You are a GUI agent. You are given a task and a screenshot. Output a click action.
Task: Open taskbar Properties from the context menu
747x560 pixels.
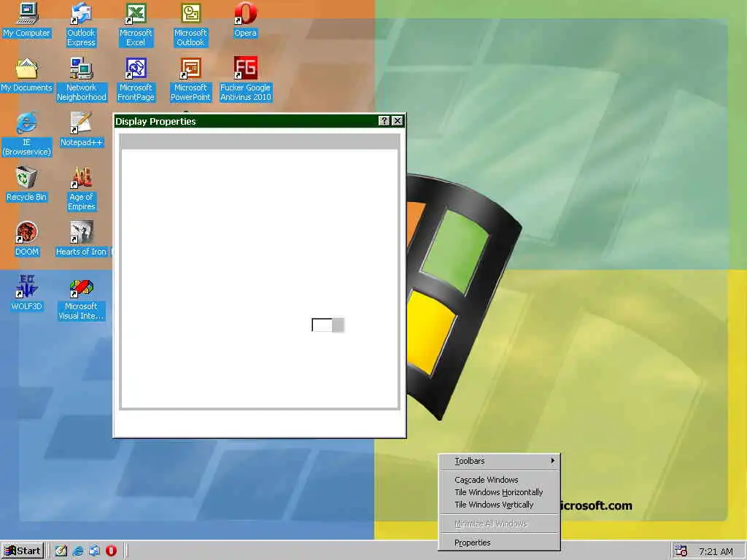(x=499, y=542)
